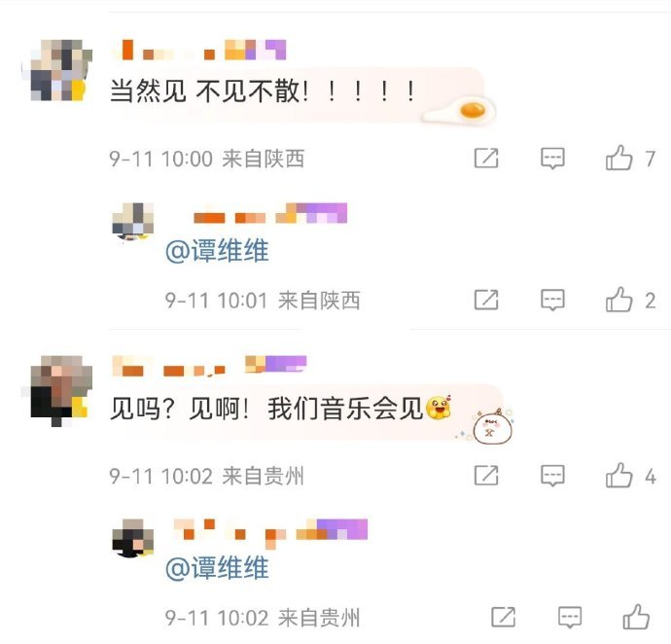Screen dimensions: 671x644
Task: Open first @谭维维 mention link
Action: 217,250
